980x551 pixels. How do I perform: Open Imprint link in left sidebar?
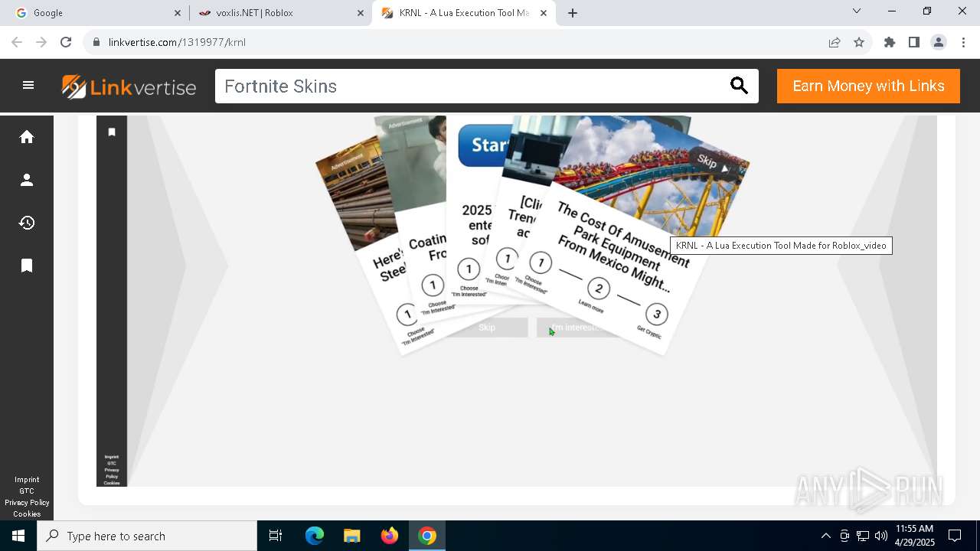[x=27, y=480]
